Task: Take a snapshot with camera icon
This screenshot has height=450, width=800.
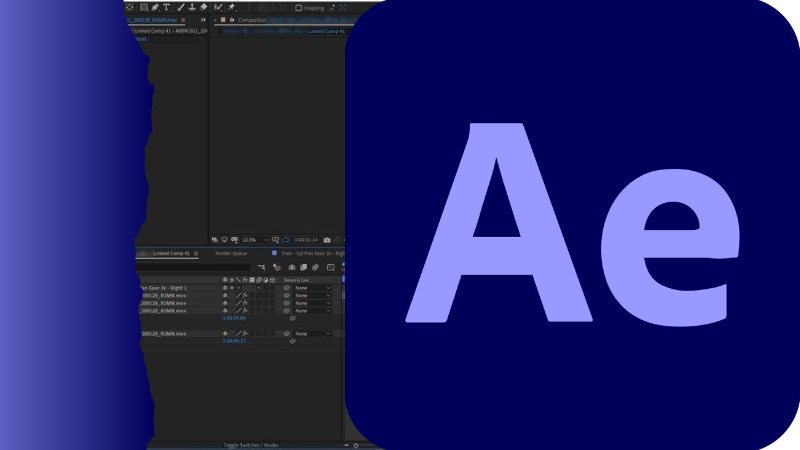Action: 327,240
